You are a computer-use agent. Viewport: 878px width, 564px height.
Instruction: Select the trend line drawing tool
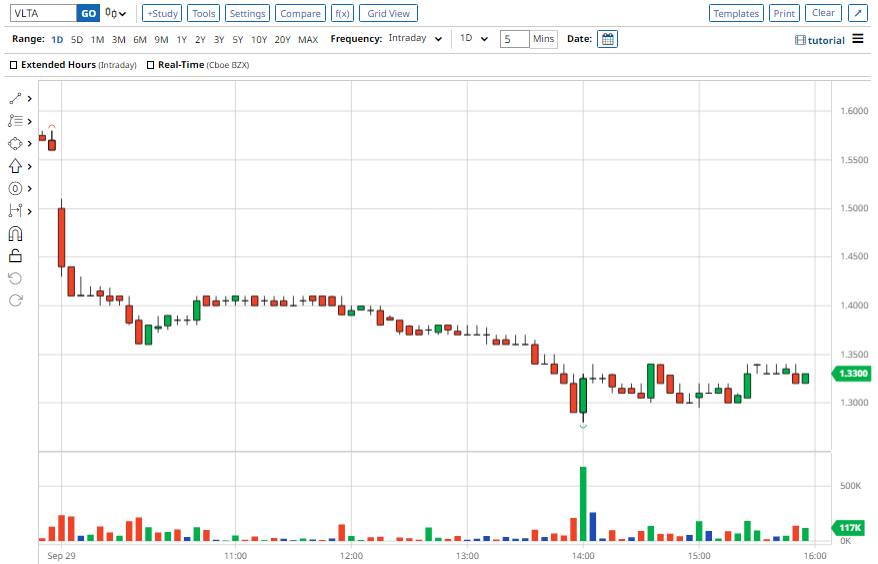(15, 99)
